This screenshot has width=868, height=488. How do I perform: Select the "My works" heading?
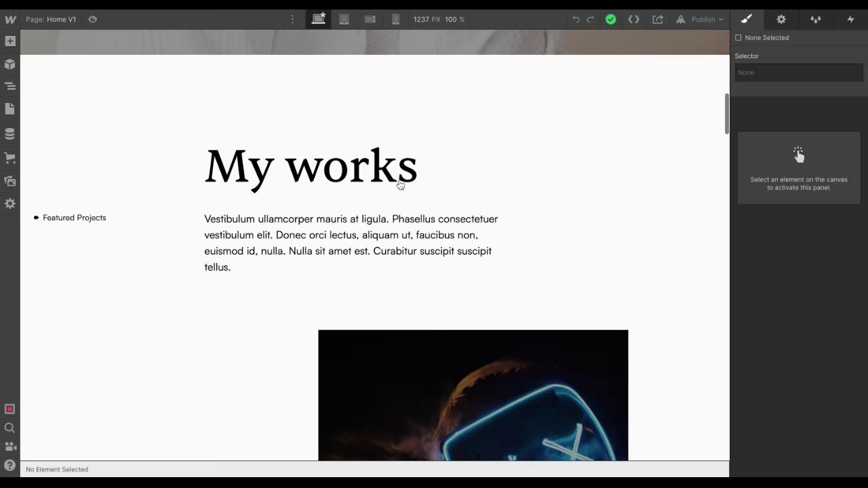[x=311, y=167]
